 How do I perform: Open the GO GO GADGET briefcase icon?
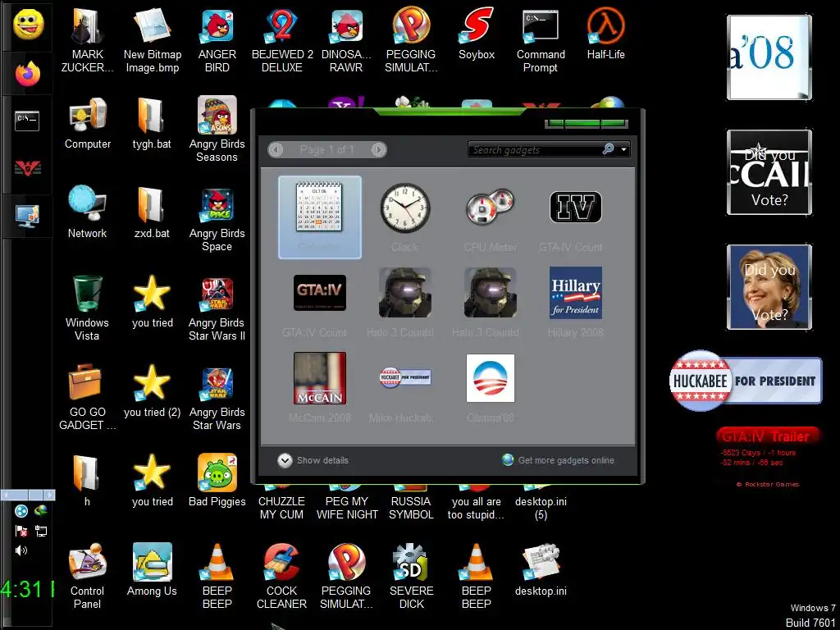[87, 398]
